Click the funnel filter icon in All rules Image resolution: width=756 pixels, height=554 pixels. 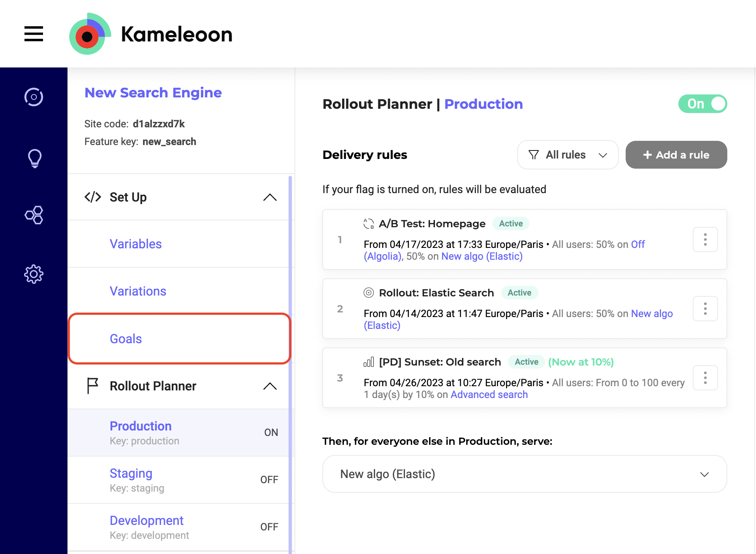click(x=534, y=155)
